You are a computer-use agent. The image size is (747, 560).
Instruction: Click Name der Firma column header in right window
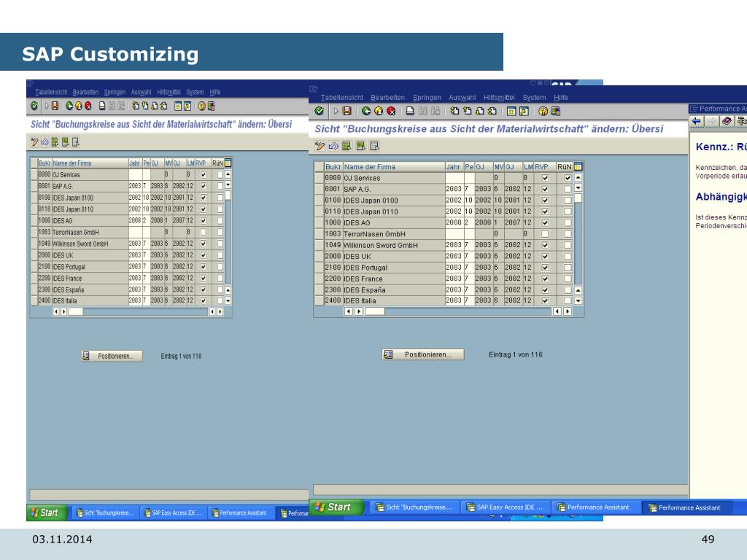[x=393, y=167]
